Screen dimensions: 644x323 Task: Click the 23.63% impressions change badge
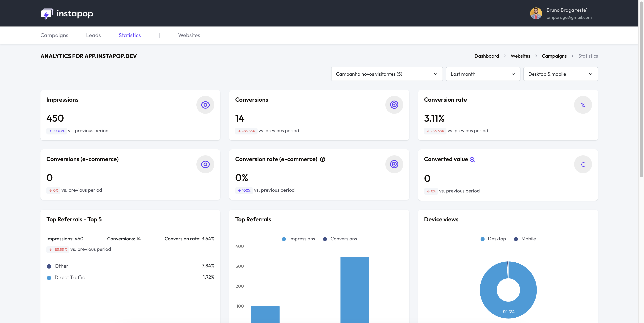tap(56, 131)
